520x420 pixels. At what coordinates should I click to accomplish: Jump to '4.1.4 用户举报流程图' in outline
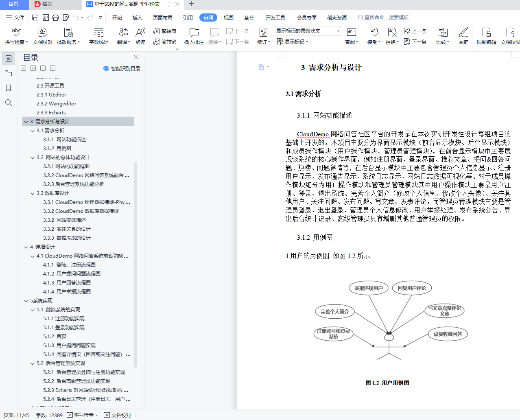[x=67, y=292]
